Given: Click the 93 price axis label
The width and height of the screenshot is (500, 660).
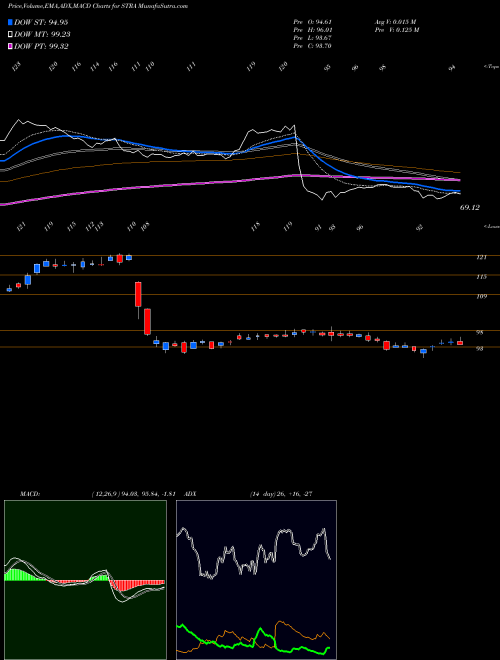Looking at the screenshot, I should click(479, 349).
